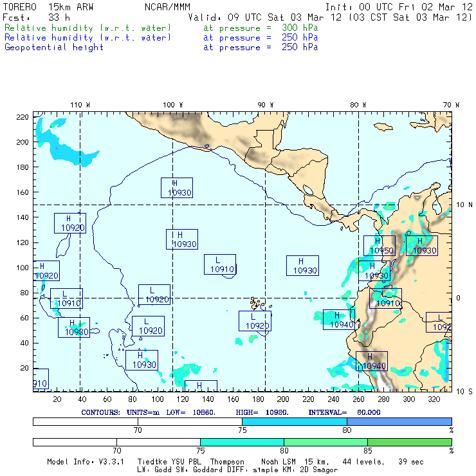Click the '39 sec' time step text
The width and height of the screenshot is (476, 476).
411,462
